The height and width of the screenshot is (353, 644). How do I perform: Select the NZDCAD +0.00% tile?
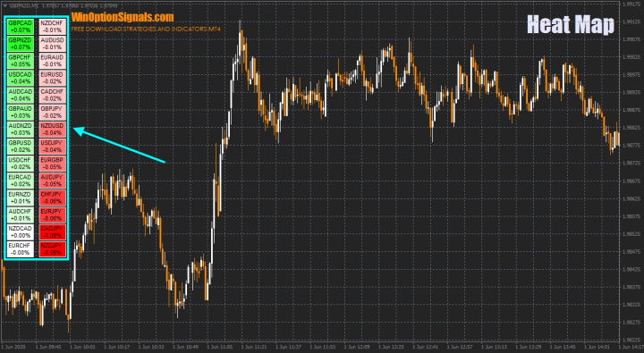[20, 232]
